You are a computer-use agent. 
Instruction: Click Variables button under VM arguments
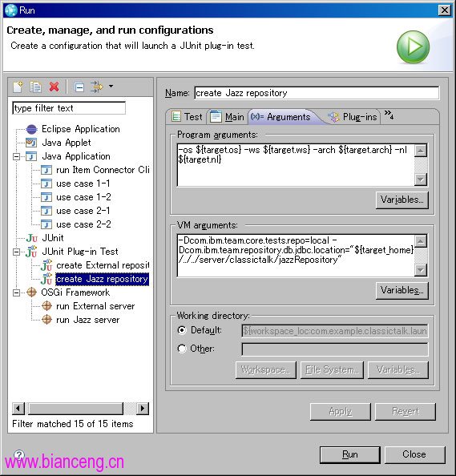pos(402,291)
